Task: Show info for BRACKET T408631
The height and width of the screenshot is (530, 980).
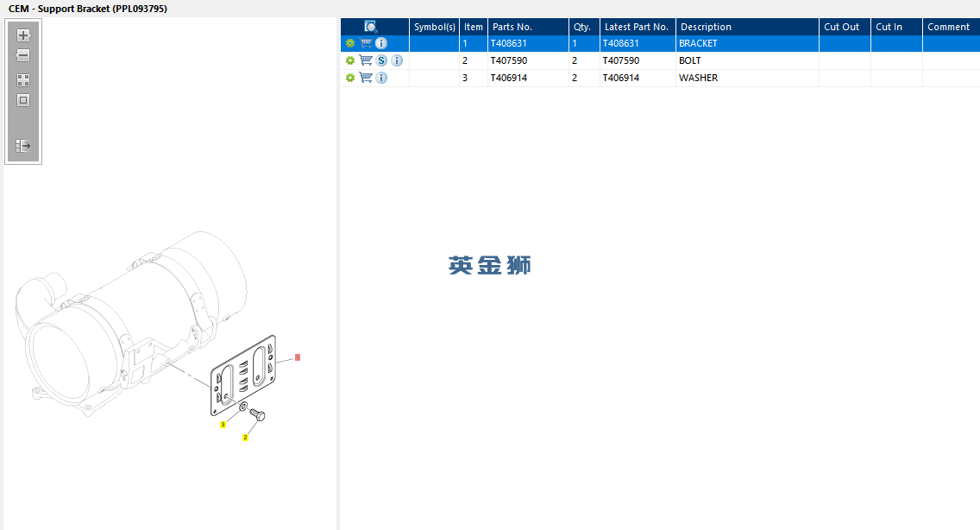Action: 381,43
